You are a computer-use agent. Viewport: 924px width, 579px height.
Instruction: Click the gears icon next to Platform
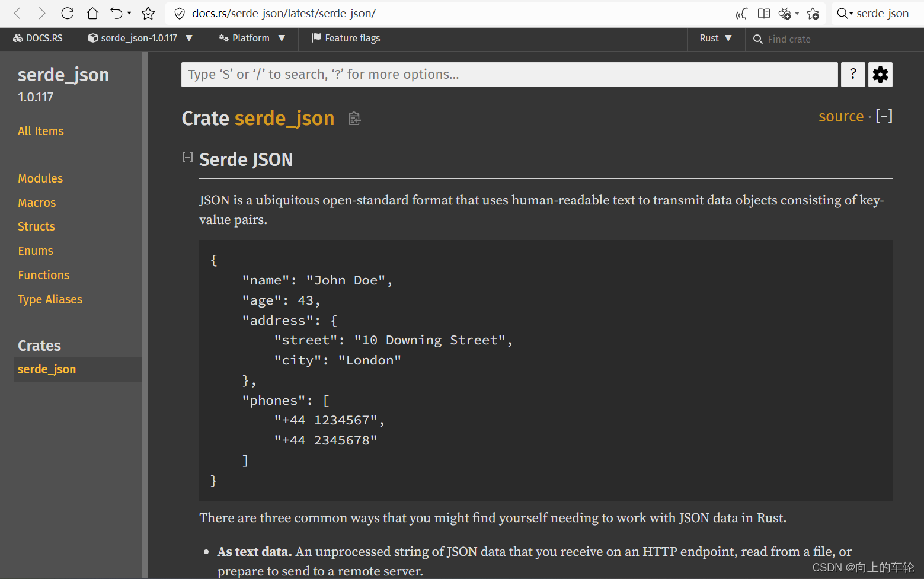pyautogui.click(x=224, y=38)
